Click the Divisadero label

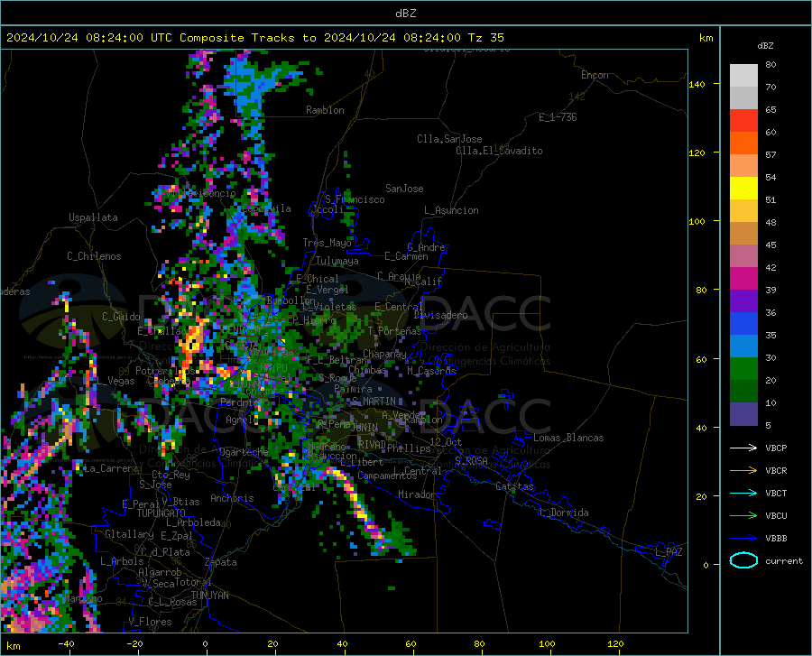(440, 315)
